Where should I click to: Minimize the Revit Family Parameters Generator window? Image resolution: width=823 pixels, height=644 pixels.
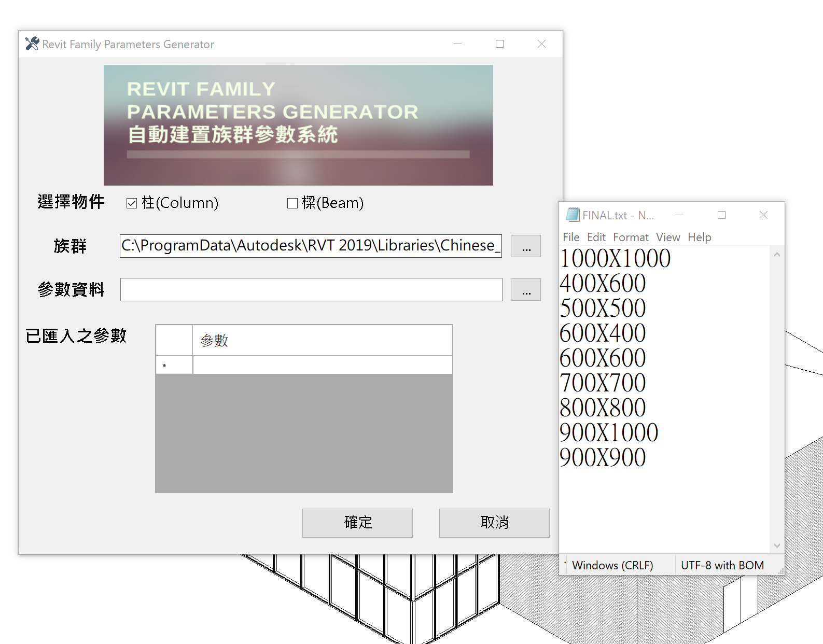point(457,44)
